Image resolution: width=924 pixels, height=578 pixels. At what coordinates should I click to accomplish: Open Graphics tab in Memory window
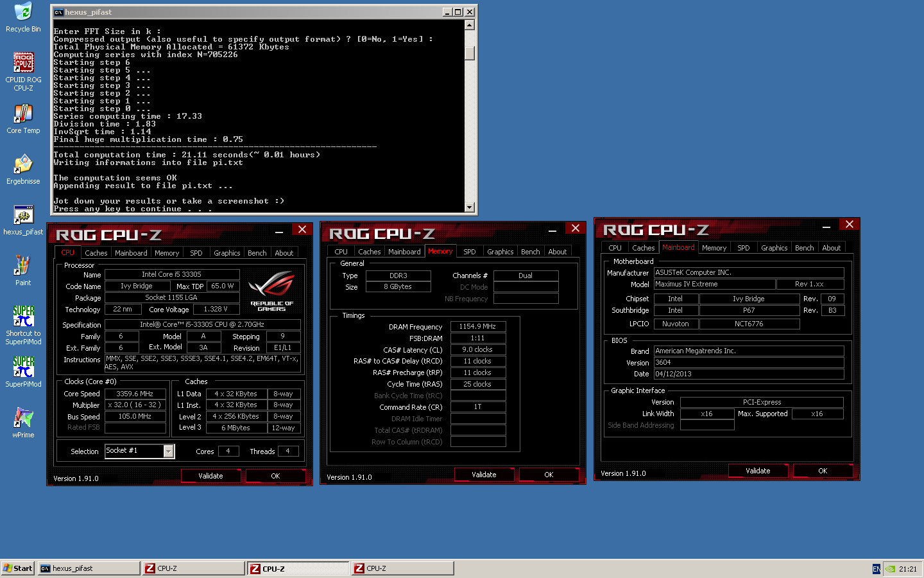pos(501,252)
